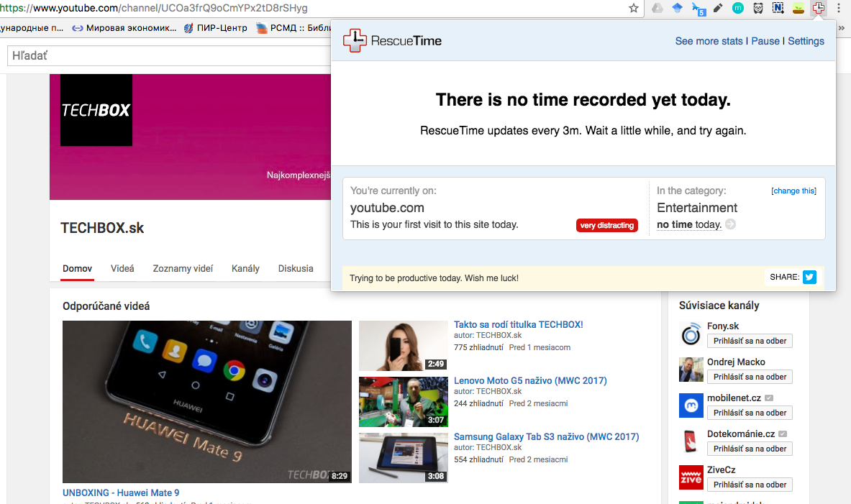851x504 pixels.
Task: Open Lenovo Moto G5 video thumbnail
Action: click(404, 402)
